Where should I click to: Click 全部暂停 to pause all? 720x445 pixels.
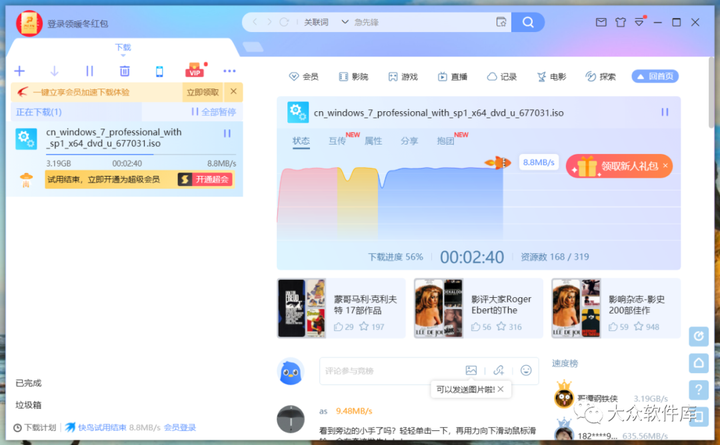214,112
